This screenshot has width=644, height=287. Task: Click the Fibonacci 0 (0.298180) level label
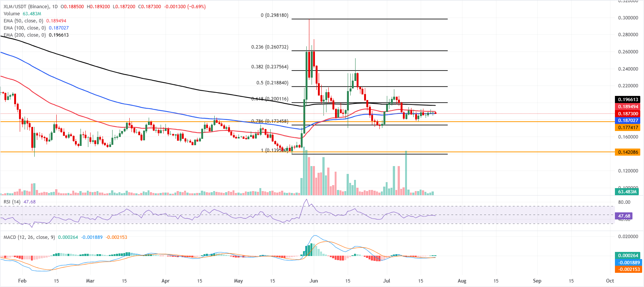274,16
